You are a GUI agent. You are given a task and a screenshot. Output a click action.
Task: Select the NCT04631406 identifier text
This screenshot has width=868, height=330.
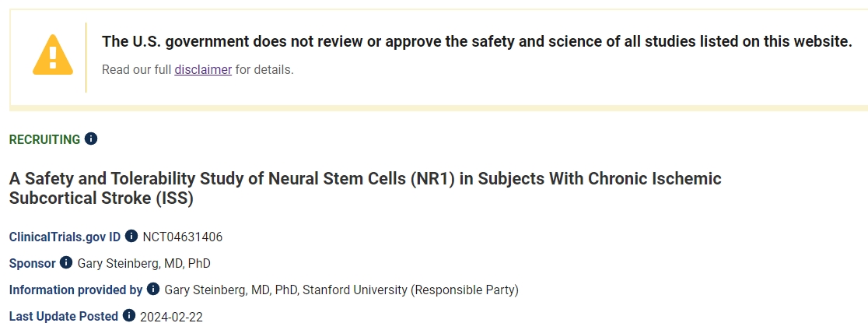coord(183,237)
